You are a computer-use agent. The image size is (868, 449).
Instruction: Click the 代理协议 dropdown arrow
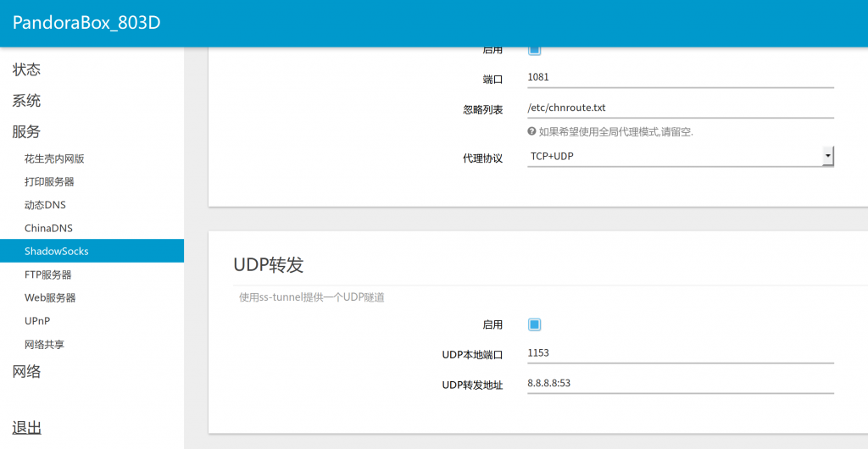(827, 157)
